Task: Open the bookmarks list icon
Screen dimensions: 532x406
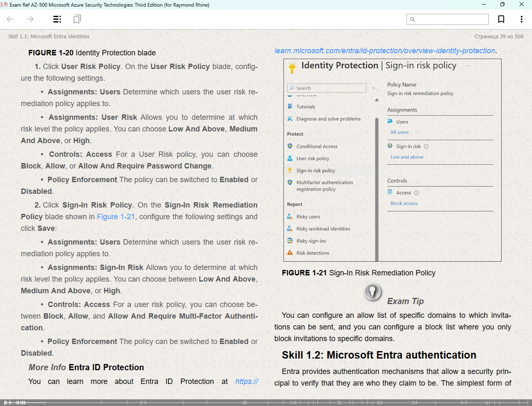Action: coord(77,19)
